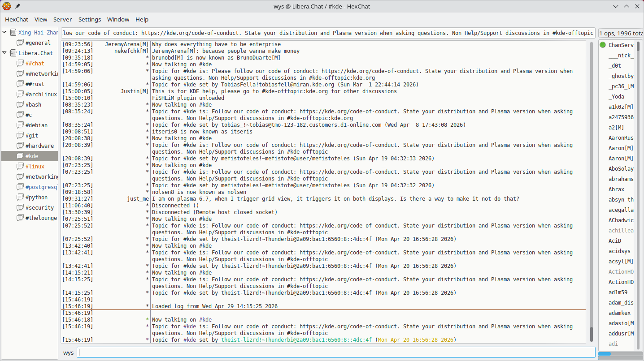Select user Abrax in the user list
The width and height of the screenshot is (644, 361).
click(616, 189)
